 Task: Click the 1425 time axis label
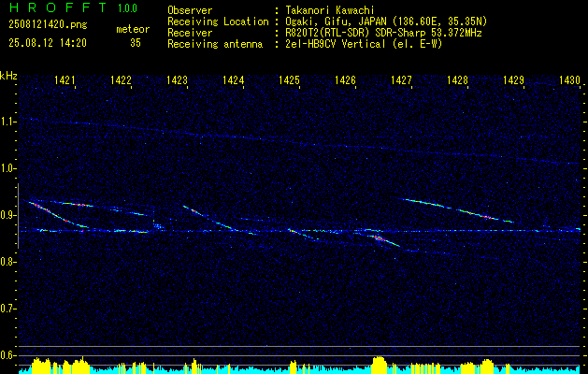point(289,79)
